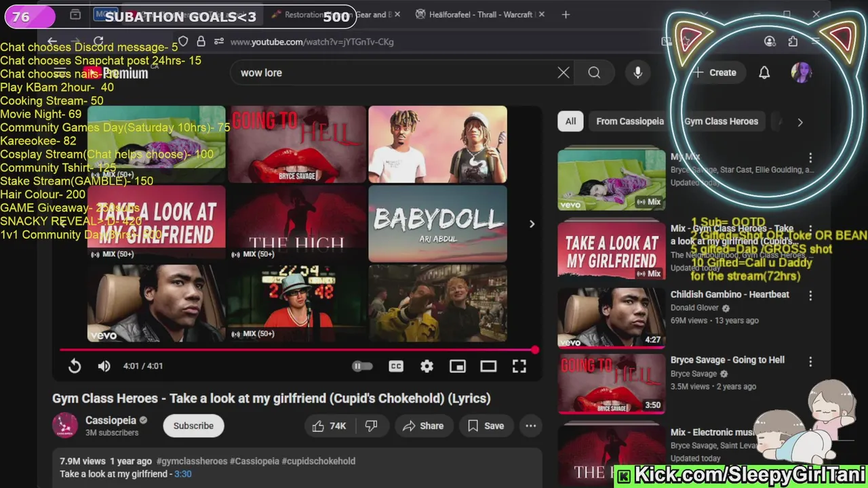Play Bryce Savage - Going to Hell sidebar title
Image resolution: width=868 pixels, height=488 pixels.
point(728,360)
